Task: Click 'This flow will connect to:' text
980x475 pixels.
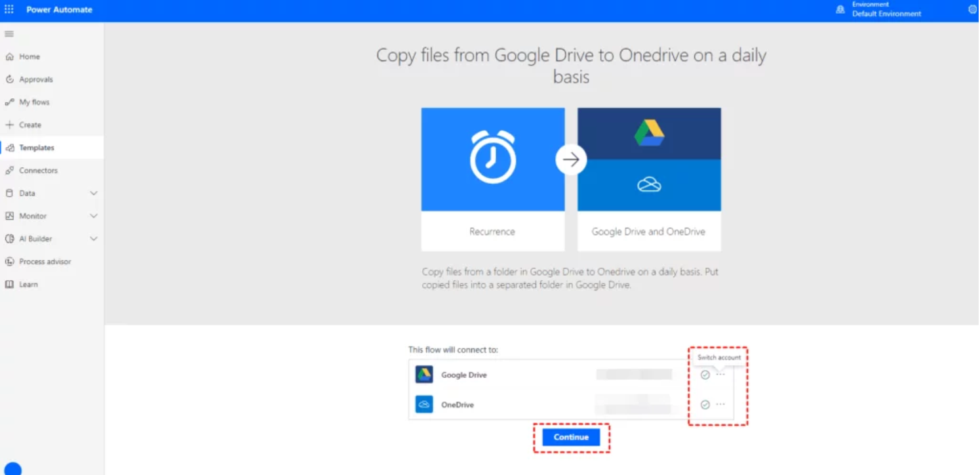Action: (x=453, y=350)
